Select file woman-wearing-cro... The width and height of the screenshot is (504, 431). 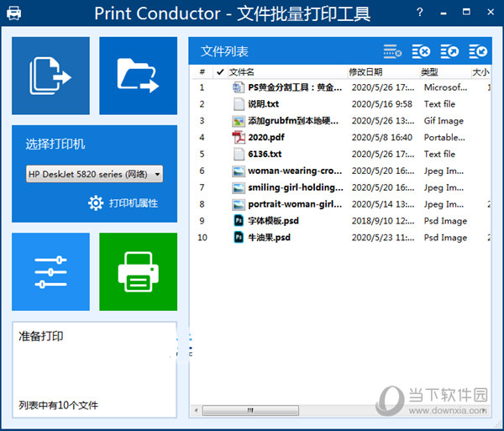pos(295,171)
